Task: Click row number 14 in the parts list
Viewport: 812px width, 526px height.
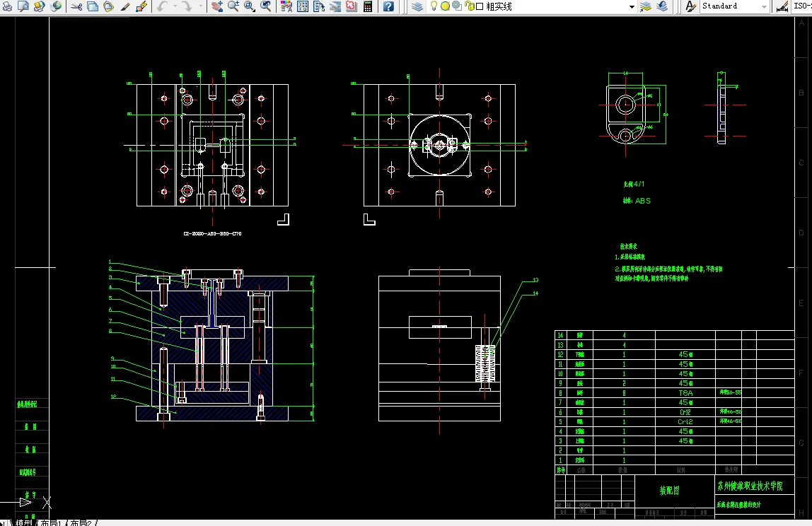Action: 560,335
